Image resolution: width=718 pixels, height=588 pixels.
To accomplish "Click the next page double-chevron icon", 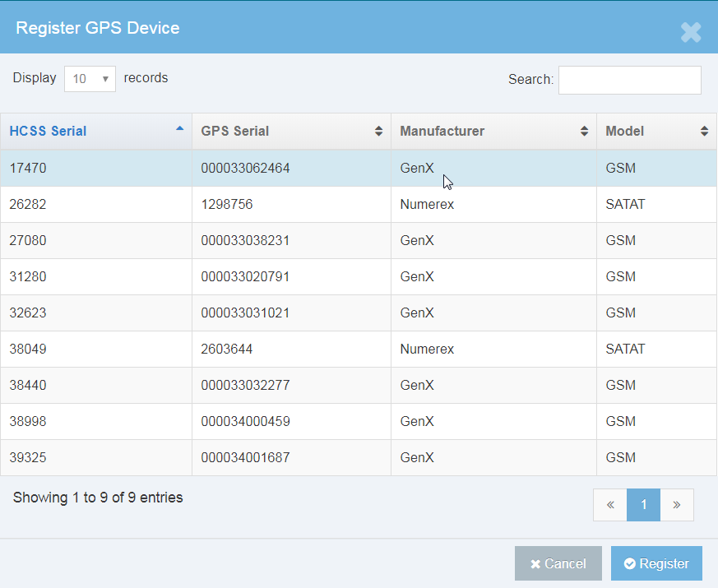I will (677, 504).
